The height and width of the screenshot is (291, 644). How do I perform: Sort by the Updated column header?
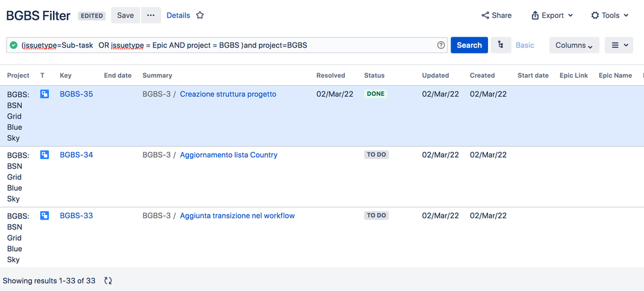click(435, 75)
